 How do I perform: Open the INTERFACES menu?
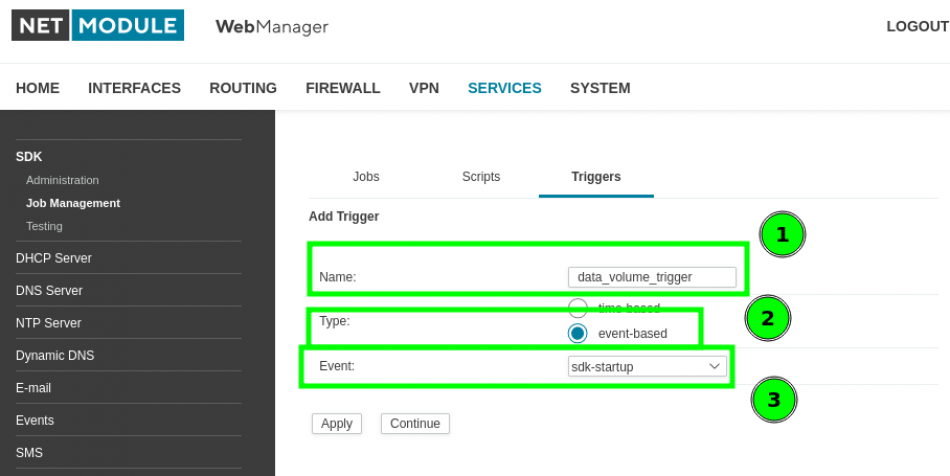click(134, 88)
